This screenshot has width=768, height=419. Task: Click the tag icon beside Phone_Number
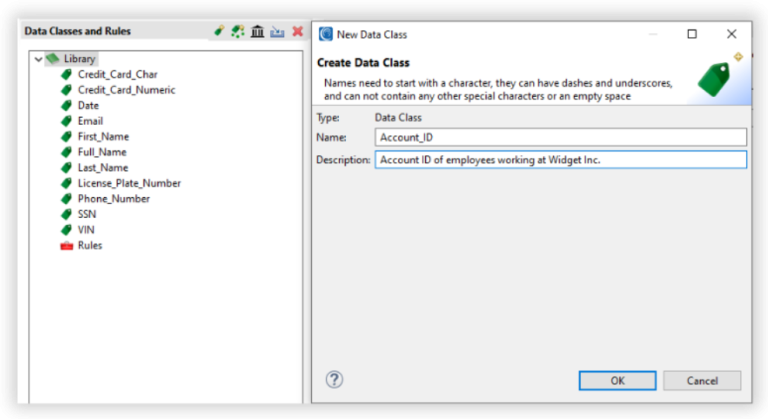coord(66,199)
